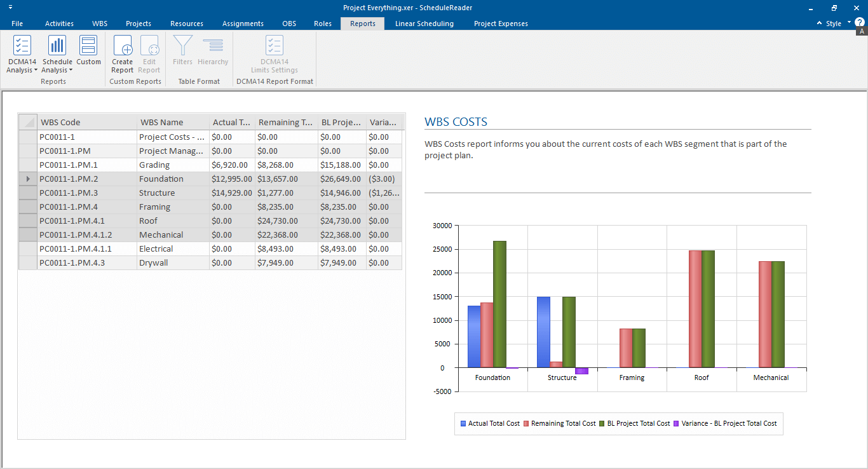Click the table select-all corner cell
Screen dimensions: 868x469
pos(28,122)
